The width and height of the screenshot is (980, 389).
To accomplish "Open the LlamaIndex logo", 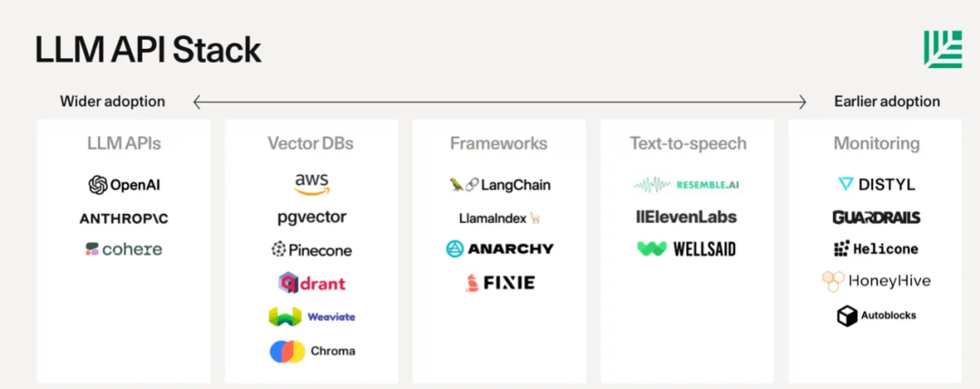I will [x=499, y=219].
